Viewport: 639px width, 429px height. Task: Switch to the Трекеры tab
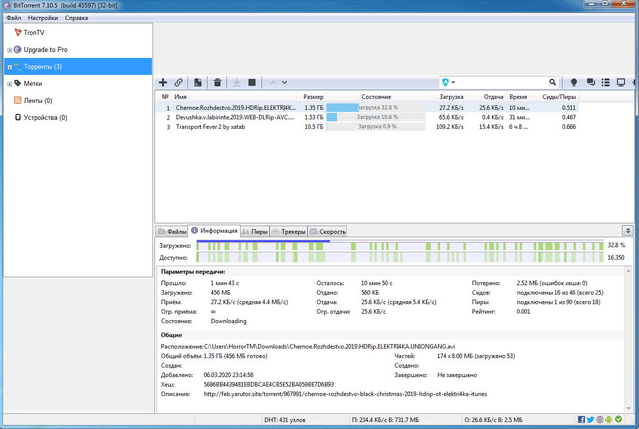pos(289,231)
